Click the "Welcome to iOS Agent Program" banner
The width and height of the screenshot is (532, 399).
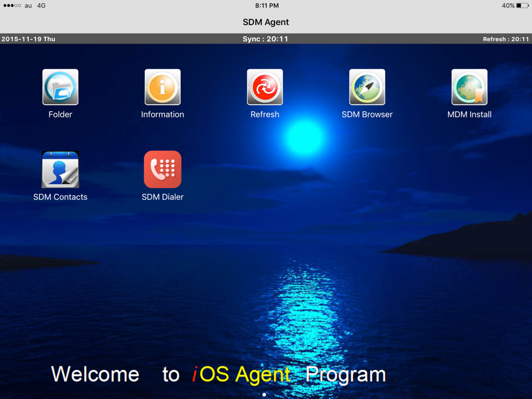tap(218, 374)
